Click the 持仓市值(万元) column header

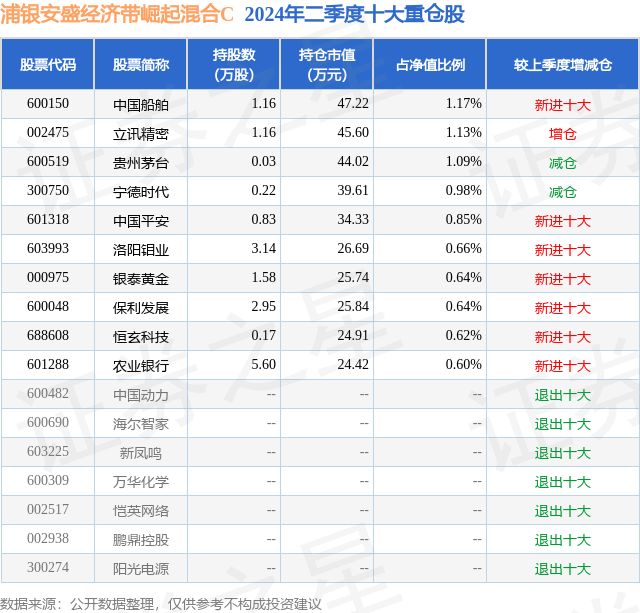pyautogui.click(x=327, y=64)
